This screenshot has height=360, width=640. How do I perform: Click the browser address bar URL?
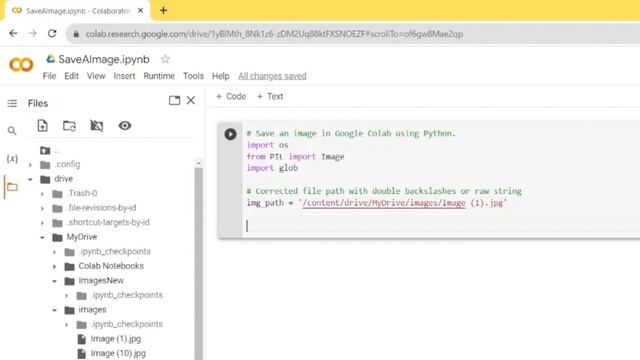pyautogui.click(x=274, y=34)
